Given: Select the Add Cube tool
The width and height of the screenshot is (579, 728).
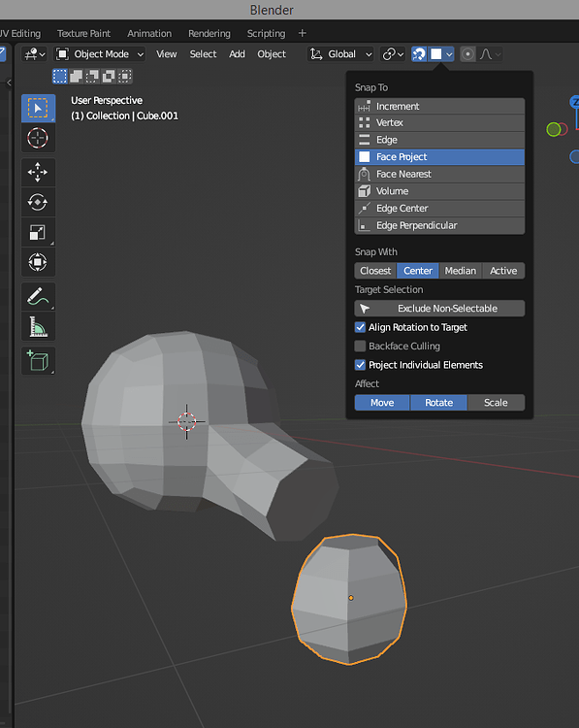Looking at the screenshot, I should click(x=38, y=361).
